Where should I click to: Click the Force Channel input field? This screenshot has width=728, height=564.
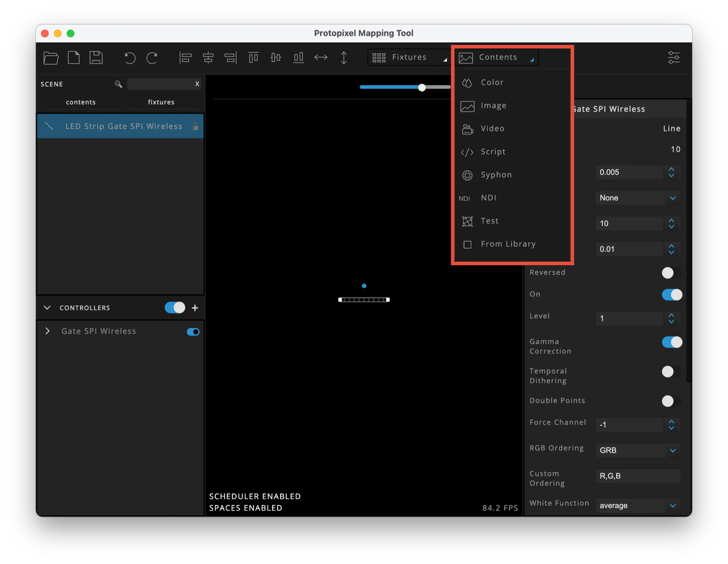(630, 425)
